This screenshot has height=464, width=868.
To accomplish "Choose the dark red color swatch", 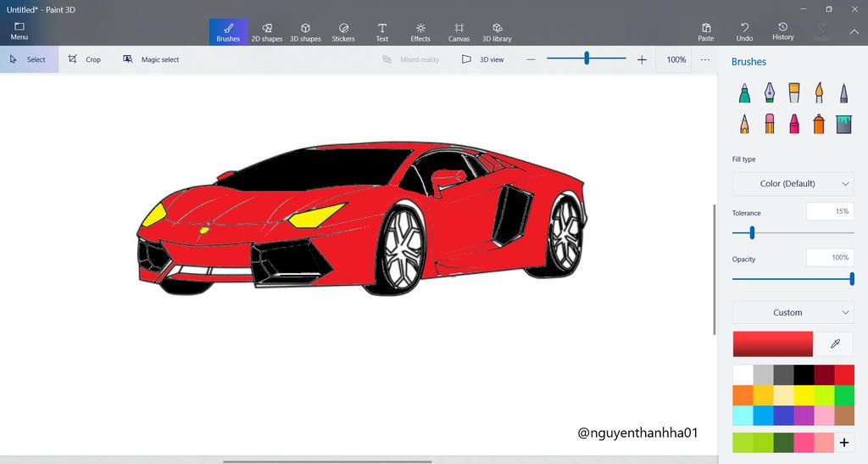I will (x=824, y=375).
